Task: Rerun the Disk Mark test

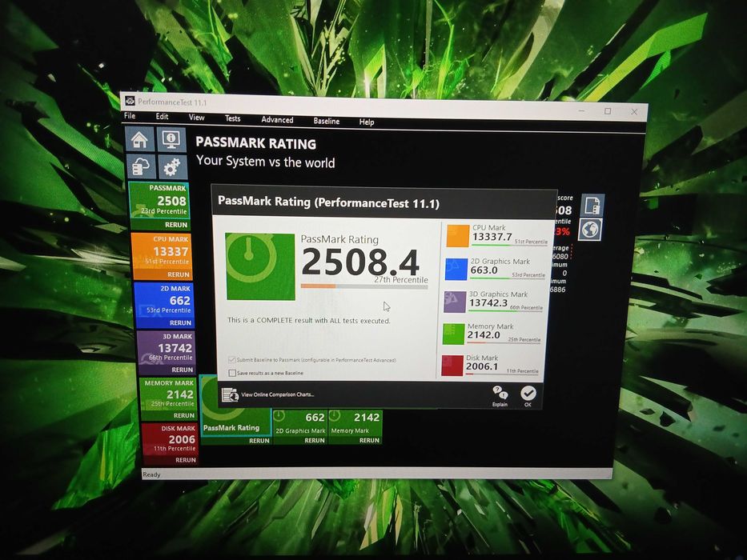Action: (185, 460)
